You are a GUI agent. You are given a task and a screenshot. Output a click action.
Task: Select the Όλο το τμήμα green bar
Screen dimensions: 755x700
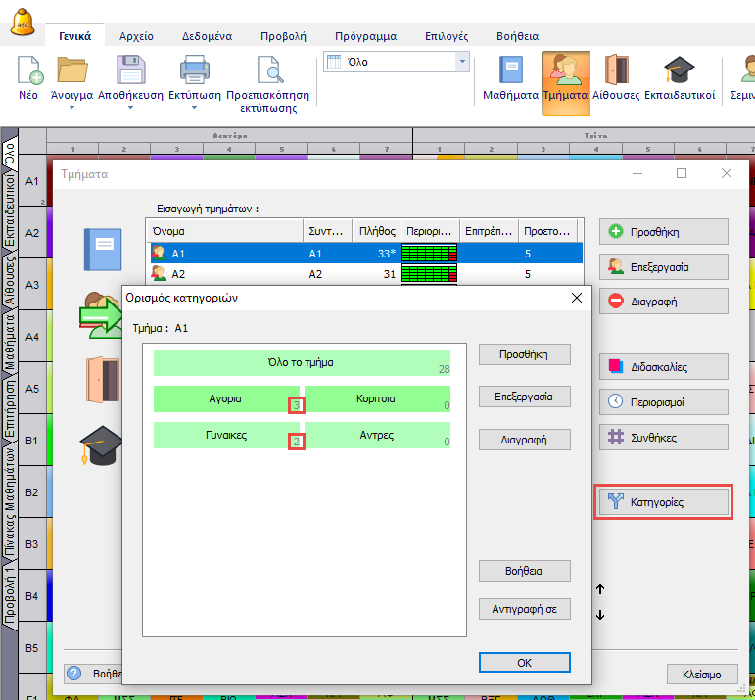click(302, 362)
